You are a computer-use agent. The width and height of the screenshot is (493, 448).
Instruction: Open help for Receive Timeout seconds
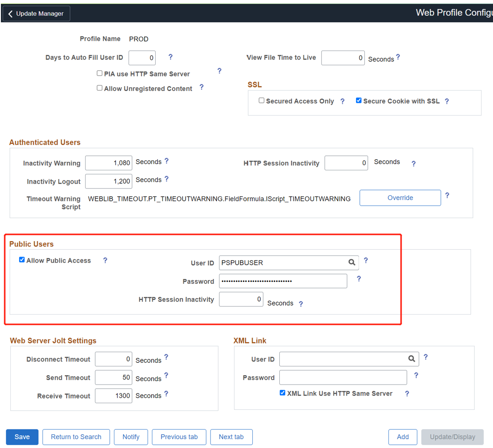click(166, 393)
